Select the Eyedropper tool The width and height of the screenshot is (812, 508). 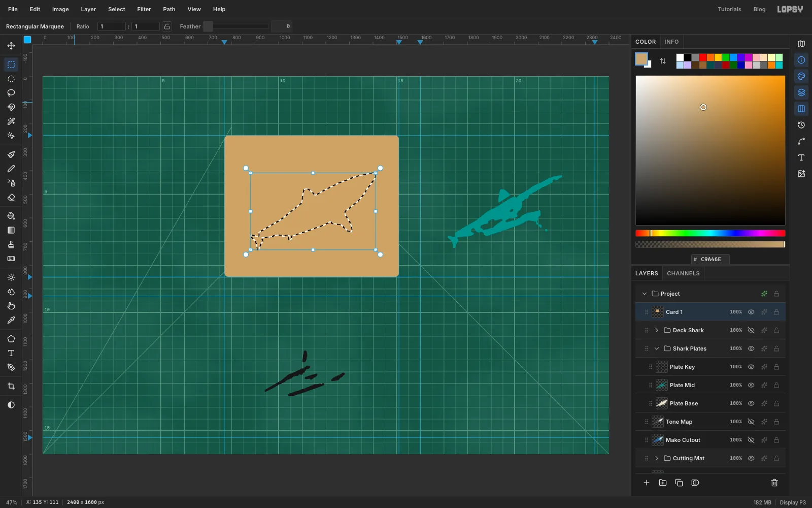[x=11, y=320]
